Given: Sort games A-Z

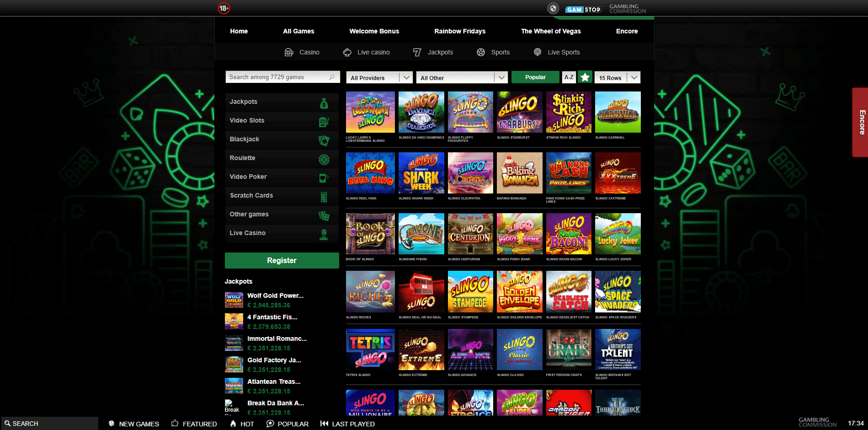Looking at the screenshot, I should [569, 77].
